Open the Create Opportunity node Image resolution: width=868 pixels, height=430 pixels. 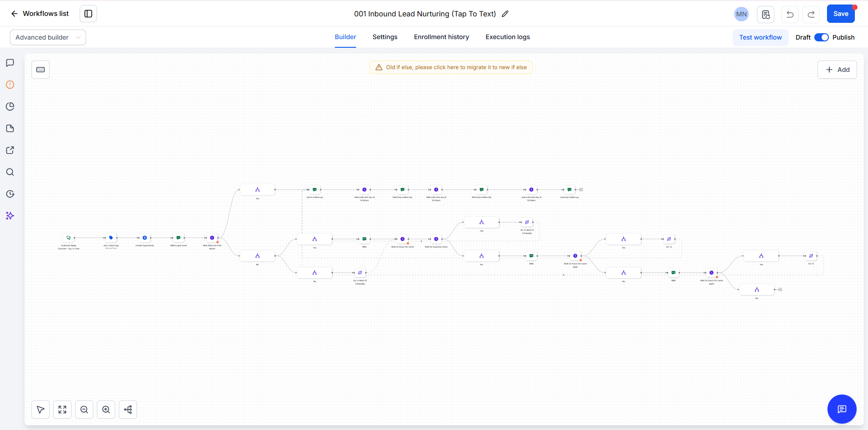[145, 238]
